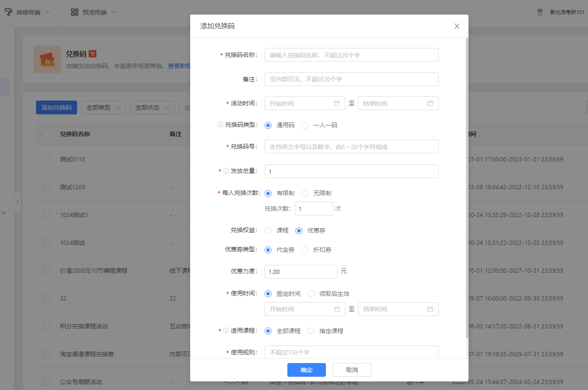Screen dimensions: 588x390
Task: Click the 优惠力度 amount input
Action: pyautogui.click(x=301, y=272)
